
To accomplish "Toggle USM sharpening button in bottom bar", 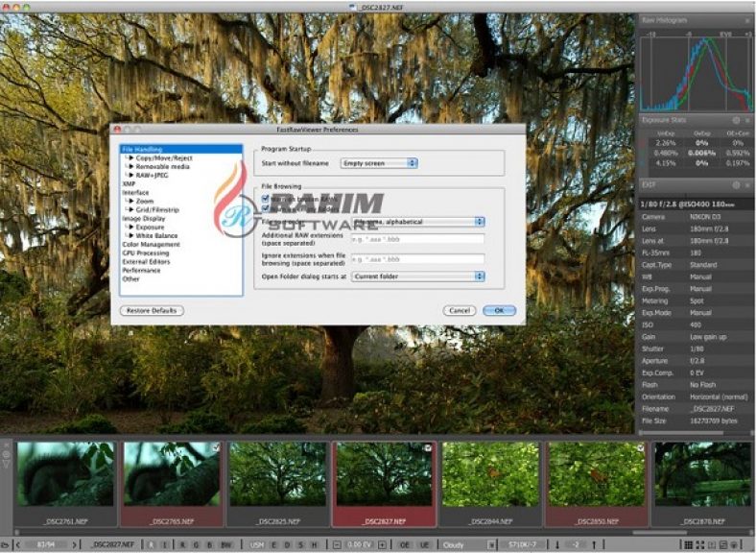I will coord(259,544).
